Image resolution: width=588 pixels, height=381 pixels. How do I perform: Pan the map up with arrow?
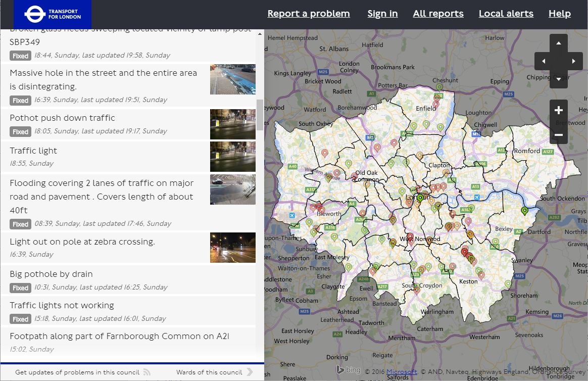pos(559,43)
